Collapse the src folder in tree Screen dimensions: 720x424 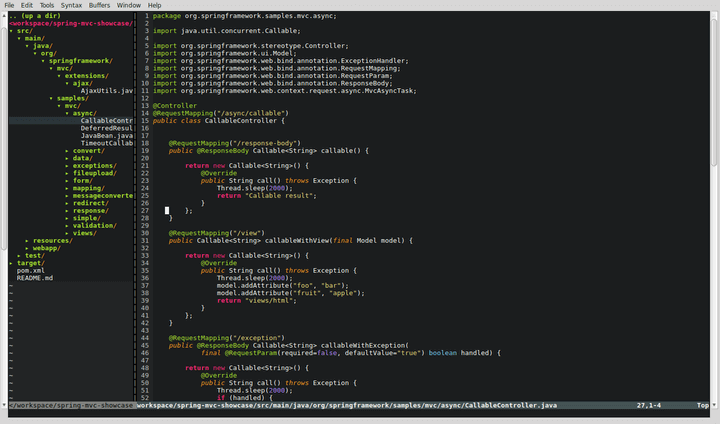(24, 31)
